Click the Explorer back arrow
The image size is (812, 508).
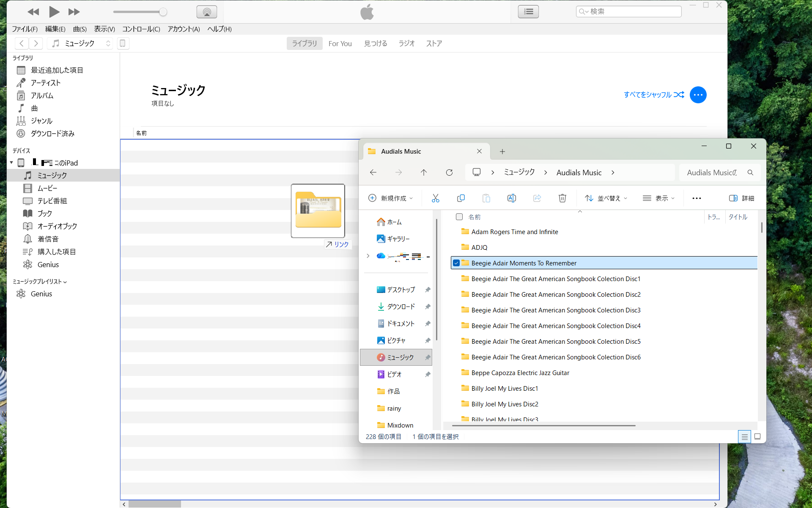(373, 172)
